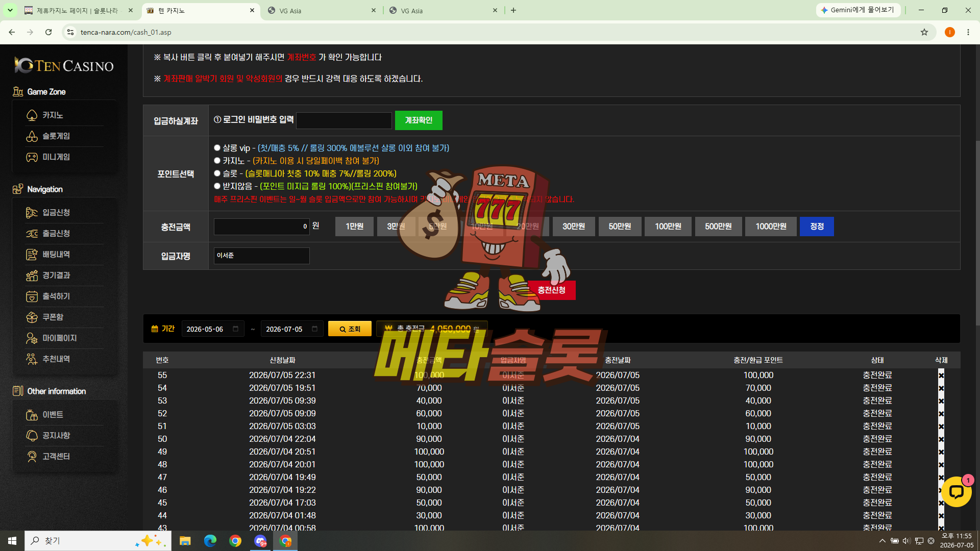The width and height of the screenshot is (980, 551).
Task: Click the blue 정정 reset button
Action: 817,227
